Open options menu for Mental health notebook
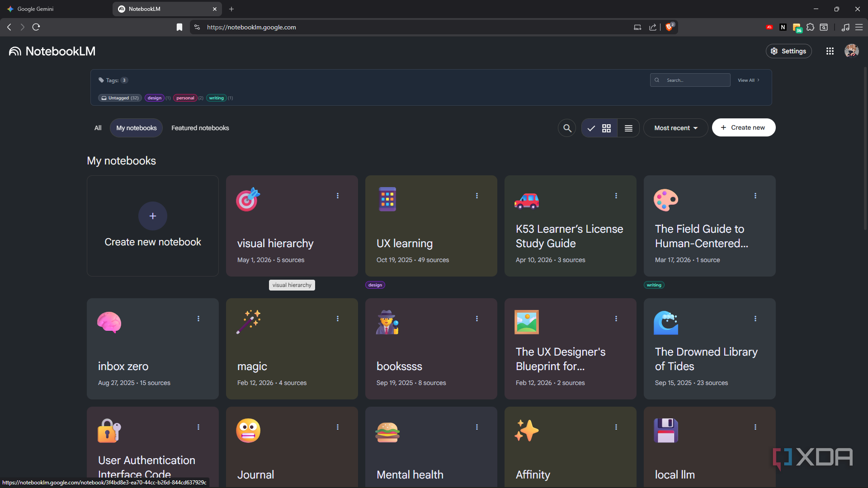Screen dimensions: 868x488 (477, 427)
